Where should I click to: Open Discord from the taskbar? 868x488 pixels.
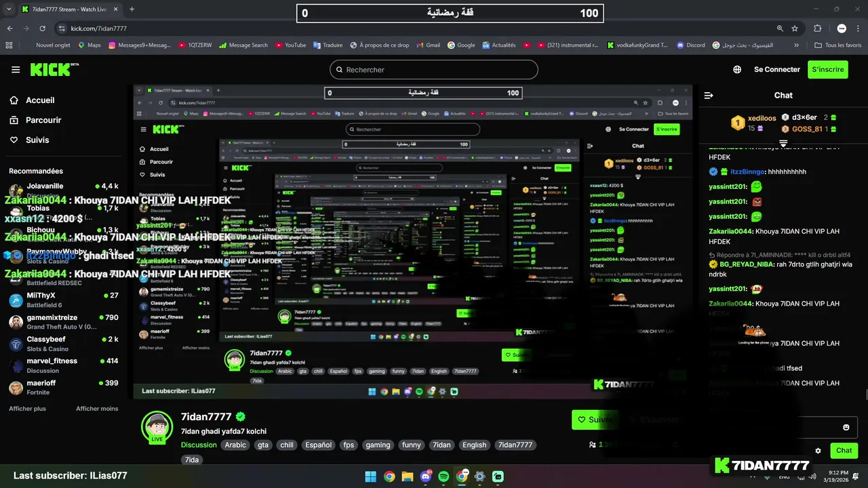click(426, 476)
